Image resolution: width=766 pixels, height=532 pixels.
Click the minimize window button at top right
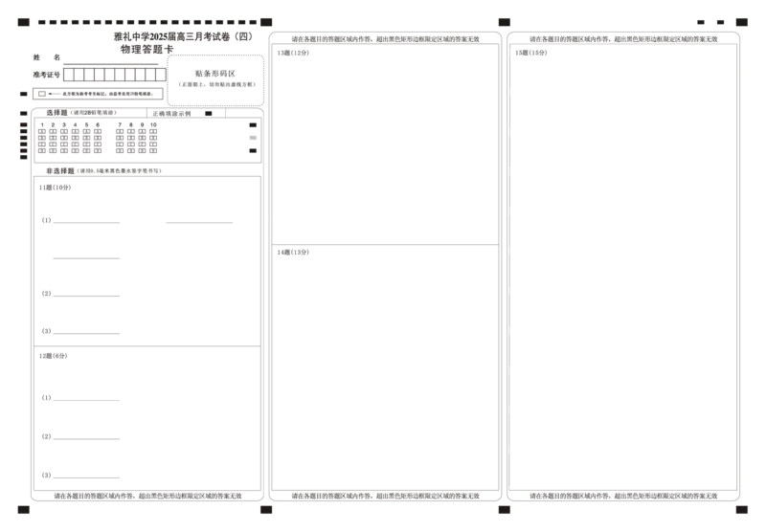click(701, 22)
